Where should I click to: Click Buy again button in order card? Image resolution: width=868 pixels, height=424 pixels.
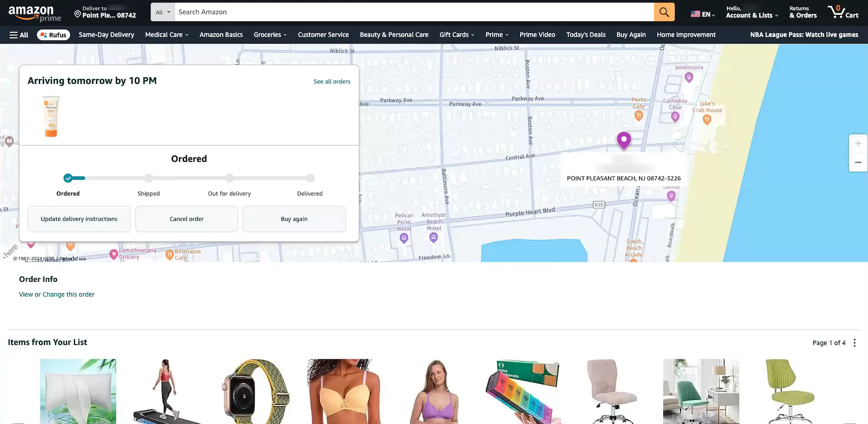click(x=294, y=219)
